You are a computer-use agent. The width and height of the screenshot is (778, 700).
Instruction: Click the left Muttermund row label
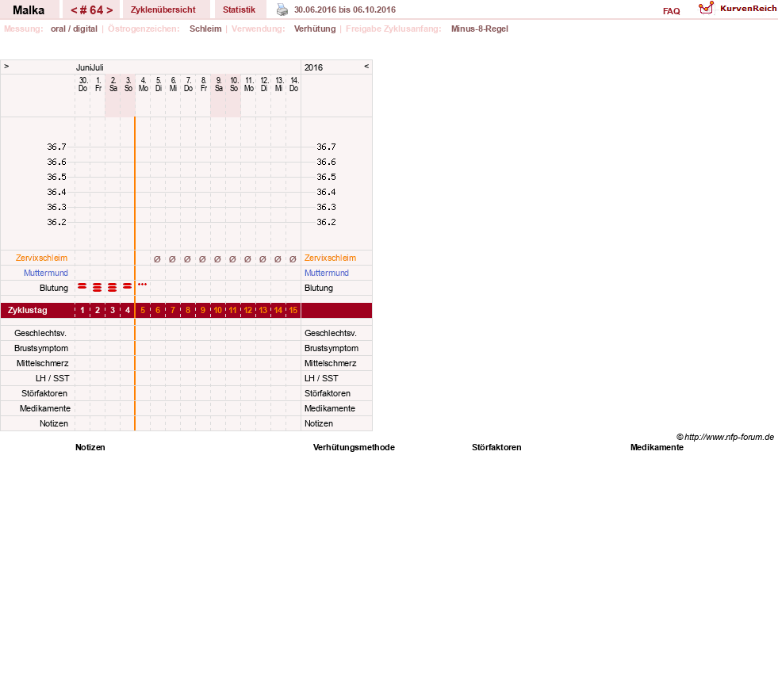click(x=46, y=273)
